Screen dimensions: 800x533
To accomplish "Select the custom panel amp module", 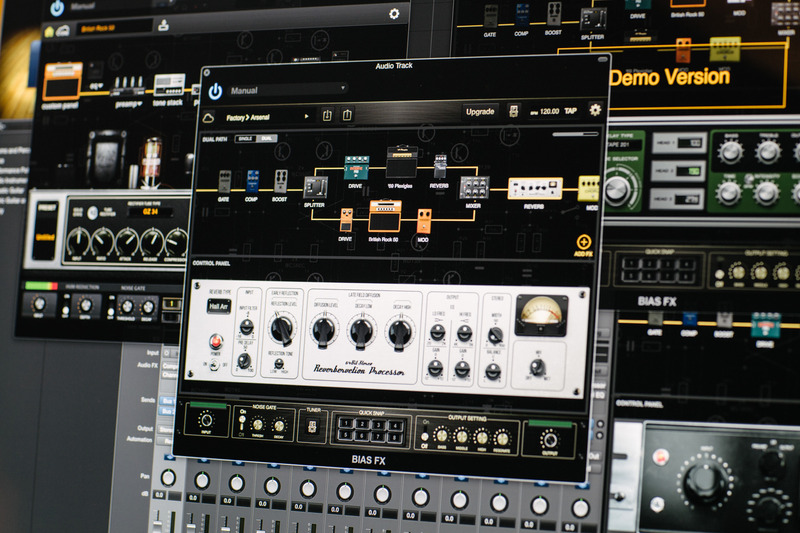I will point(62,81).
